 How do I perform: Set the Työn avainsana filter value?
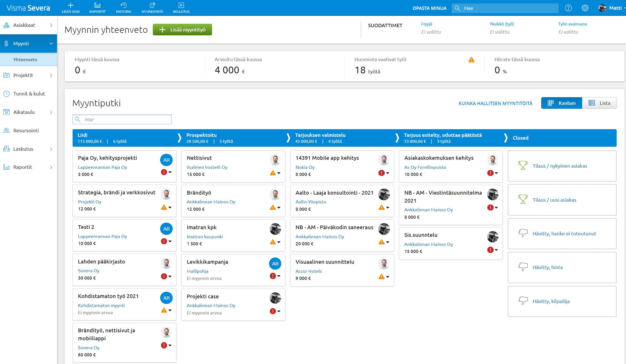pos(568,32)
